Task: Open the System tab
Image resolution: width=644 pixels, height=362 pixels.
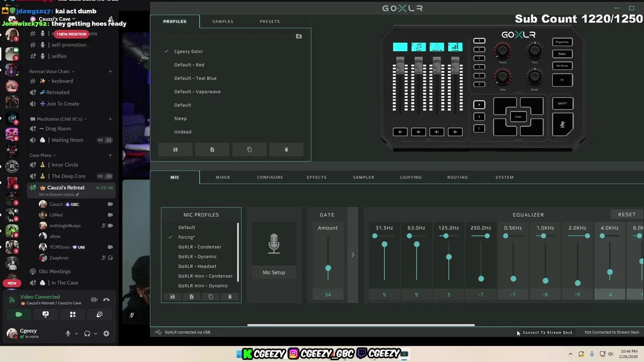Action: click(x=504, y=177)
